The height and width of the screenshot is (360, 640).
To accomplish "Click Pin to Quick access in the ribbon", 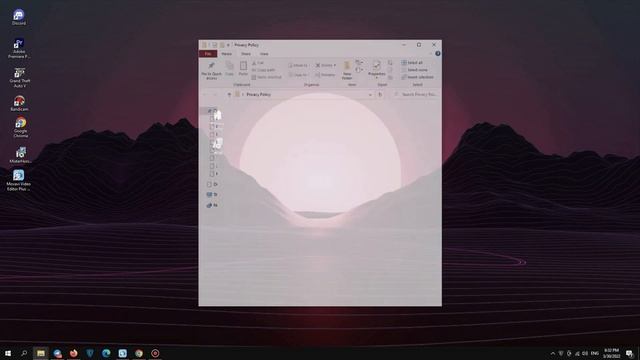I will [x=211, y=71].
